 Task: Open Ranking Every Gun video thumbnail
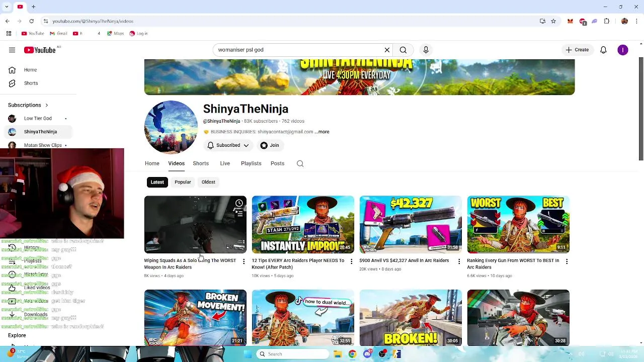coord(518,225)
